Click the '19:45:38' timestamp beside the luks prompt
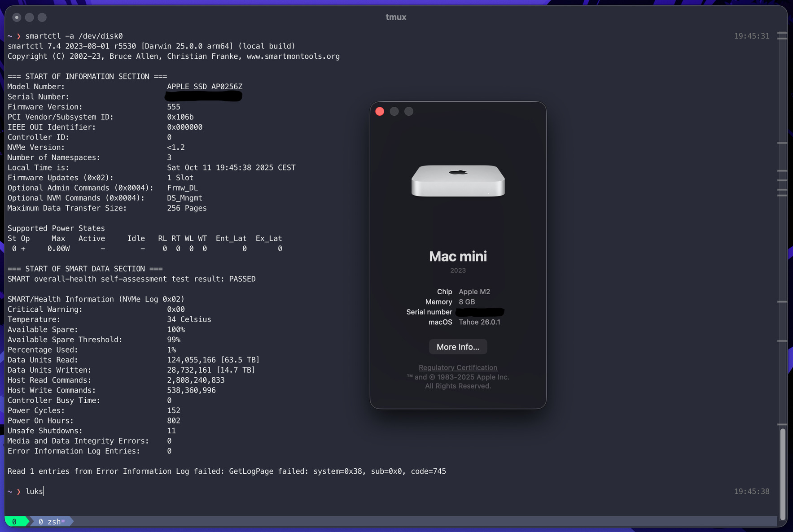793x532 pixels. pyautogui.click(x=752, y=492)
